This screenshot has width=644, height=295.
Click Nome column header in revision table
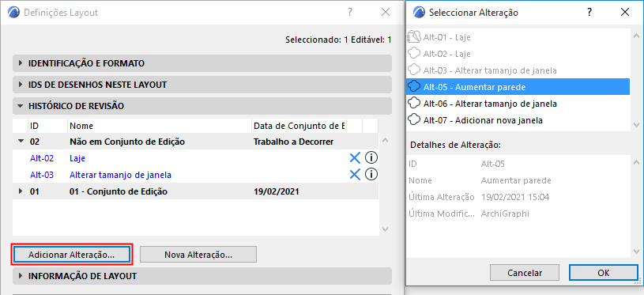(x=160, y=126)
